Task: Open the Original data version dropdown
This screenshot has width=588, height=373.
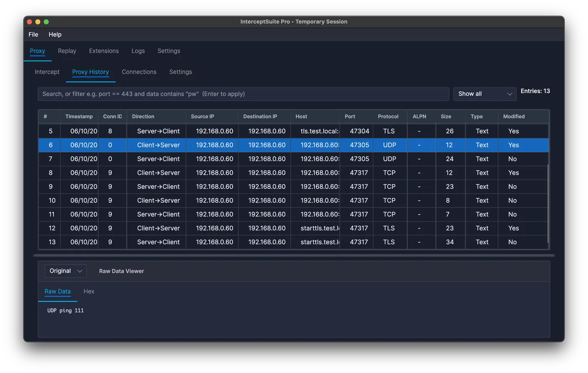Action: coord(66,271)
